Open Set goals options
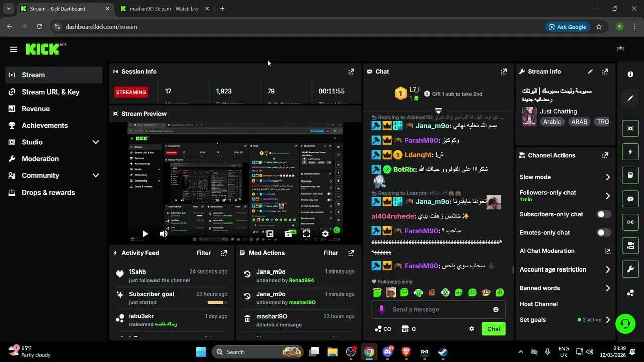 (x=565, y=320)
